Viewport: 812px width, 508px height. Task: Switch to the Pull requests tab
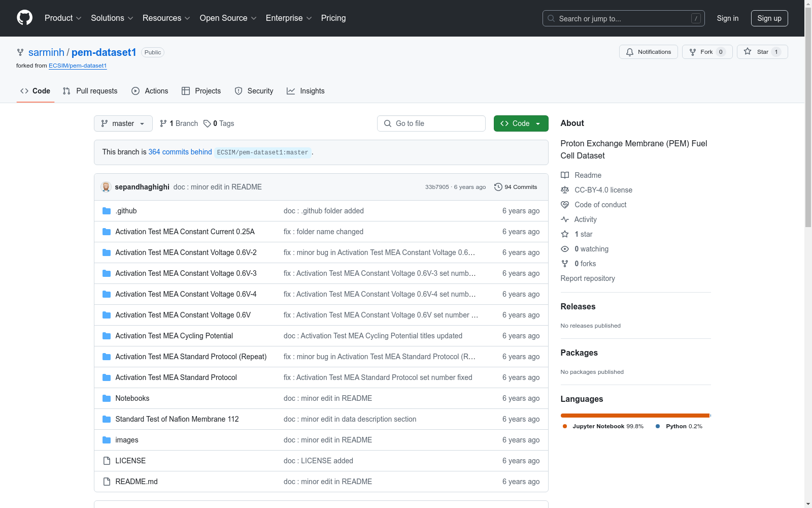point(90,91)
